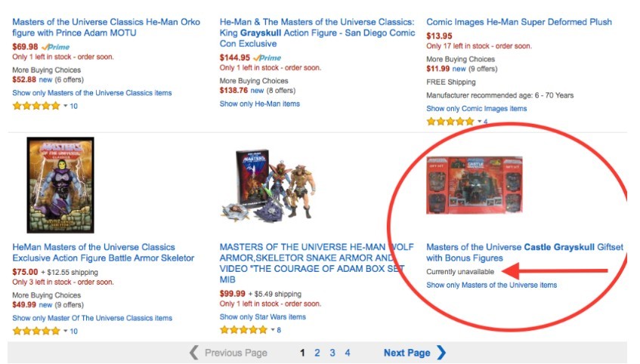Click the Next Page link

tap(407, 353)
